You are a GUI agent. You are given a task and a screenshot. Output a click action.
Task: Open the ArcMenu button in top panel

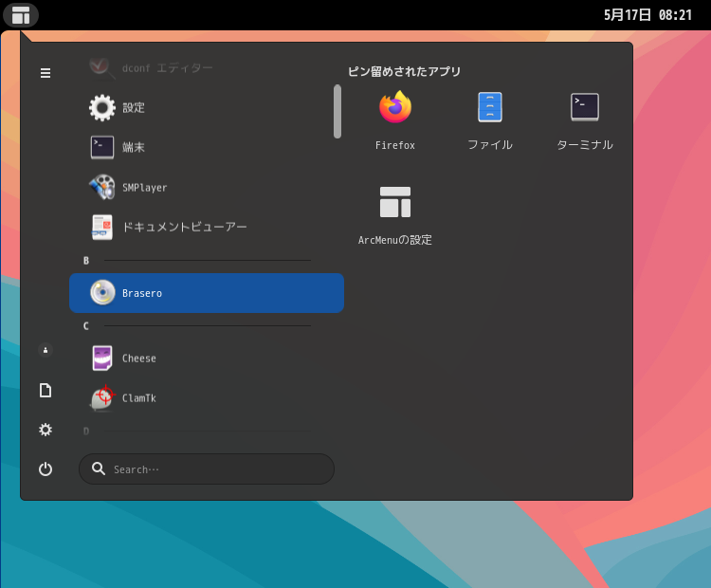click(x=21, y=15)
